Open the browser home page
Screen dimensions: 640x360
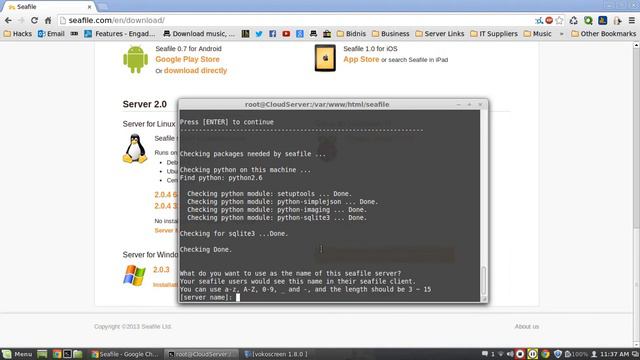[48, 20]
